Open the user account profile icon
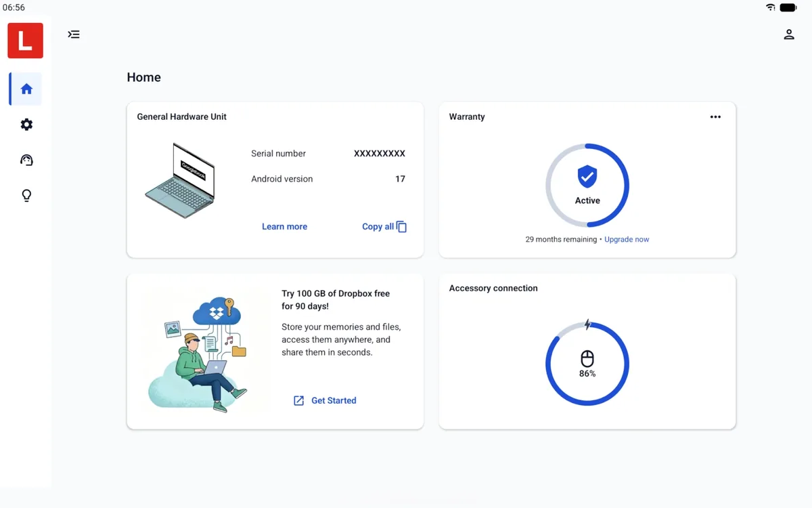 tap(789, 35)
